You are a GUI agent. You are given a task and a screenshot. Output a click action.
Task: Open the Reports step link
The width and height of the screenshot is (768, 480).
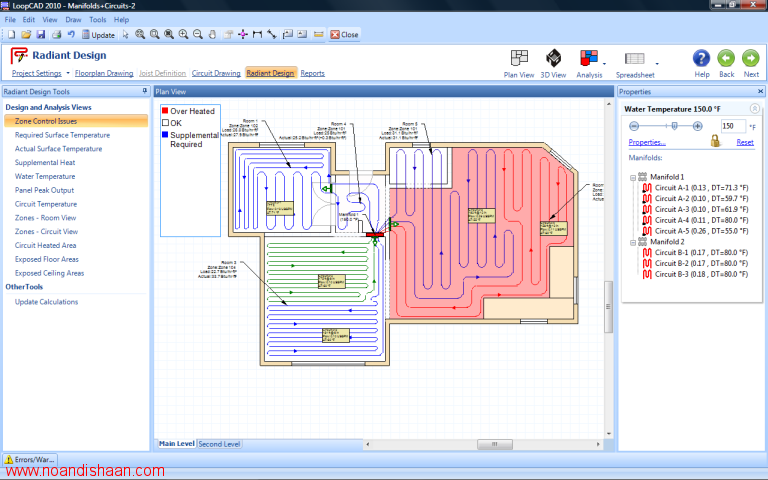tap(312, 73)
